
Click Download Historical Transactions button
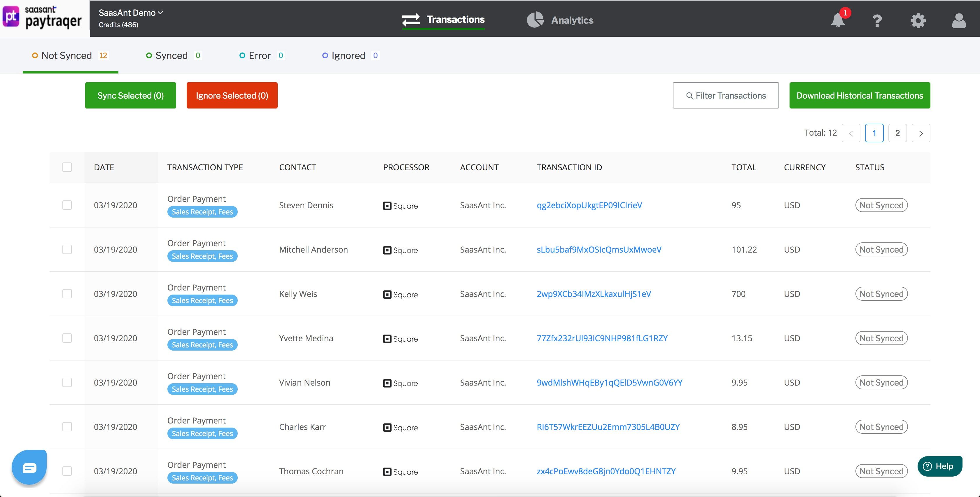point(860,95)
